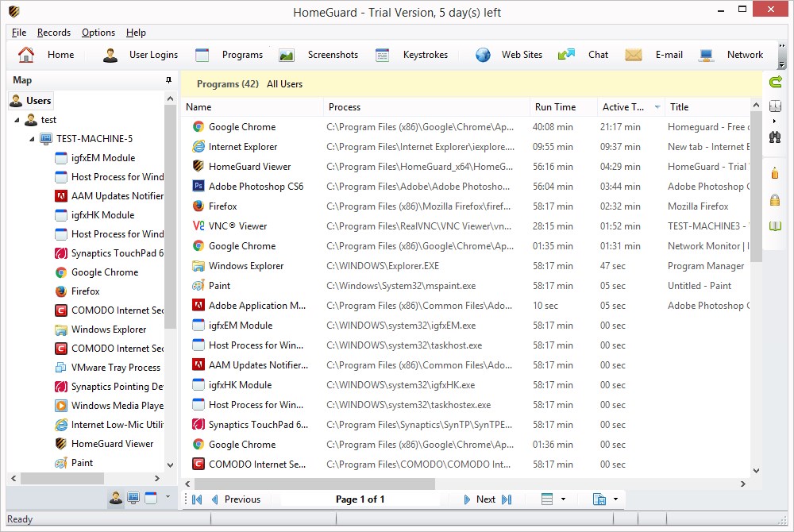
Task: Click the padlock icon in right sidebar
Action: point(775,199)
